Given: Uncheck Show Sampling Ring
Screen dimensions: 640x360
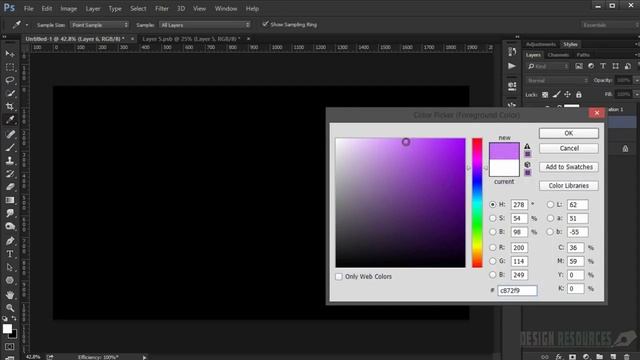Looking at the screenshot, I should pos(265,24).
